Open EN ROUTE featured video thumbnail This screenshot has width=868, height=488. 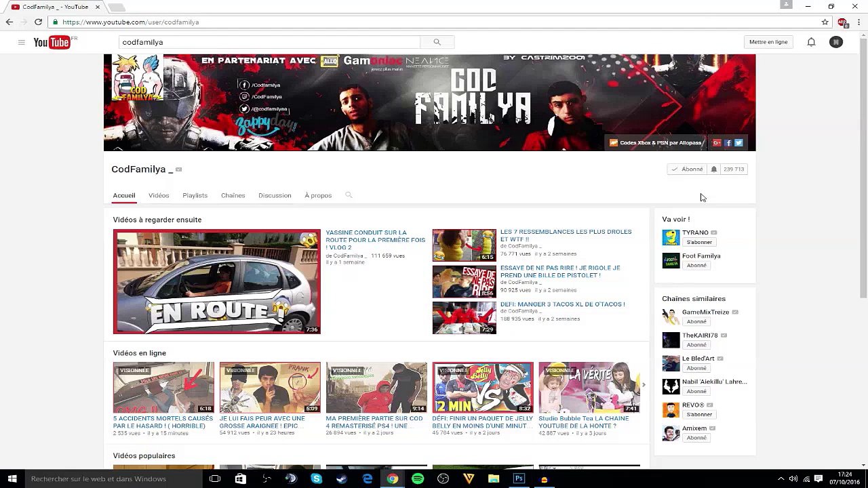[217, 282]
